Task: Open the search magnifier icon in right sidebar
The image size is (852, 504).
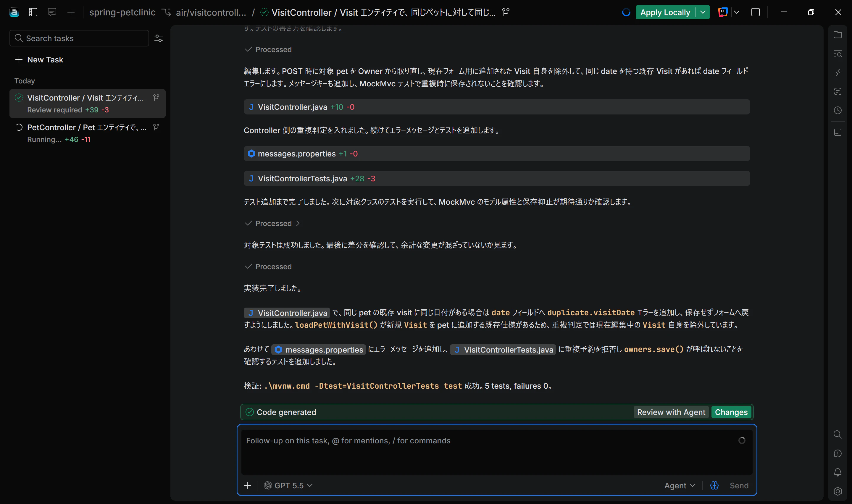Action: coord(838,434)
